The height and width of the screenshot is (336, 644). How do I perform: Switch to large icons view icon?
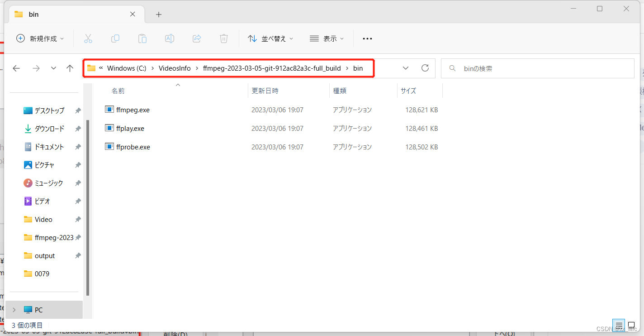[x=631, y=325]
